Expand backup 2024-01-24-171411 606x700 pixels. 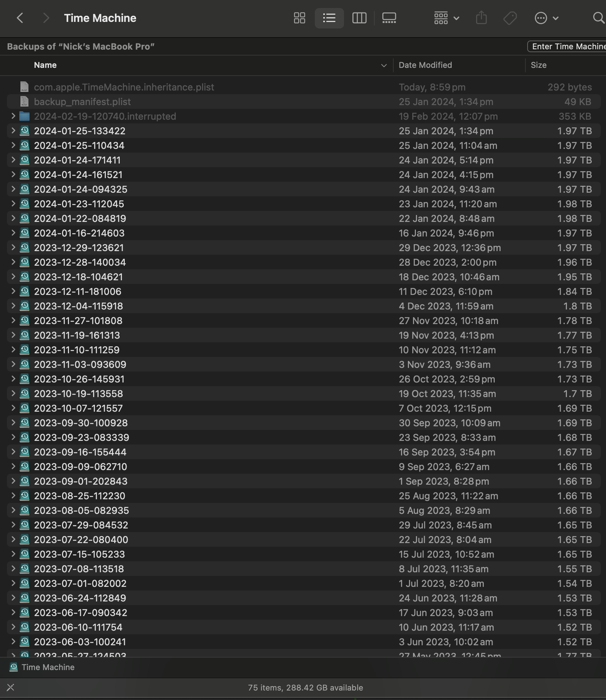(x=13, y=160)
